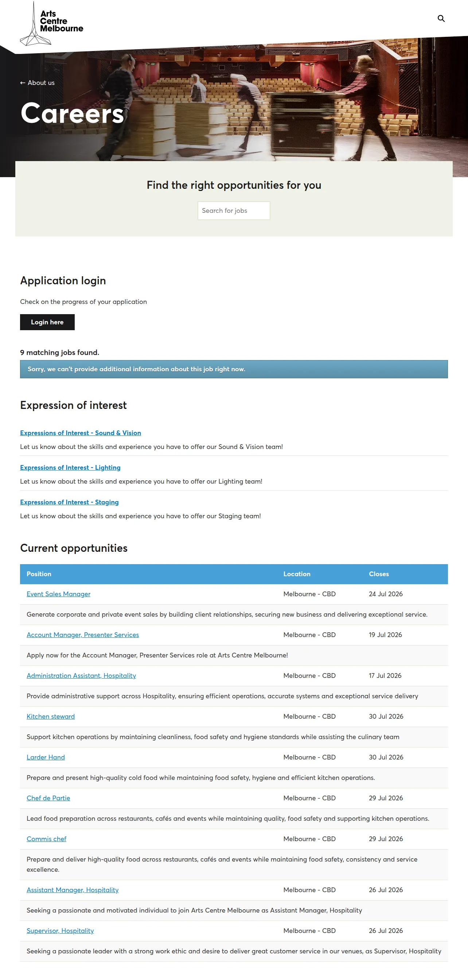The image size is (468, 980).
Task: Open the Supervisor, Hospitality job
Action: pos(60,930)
